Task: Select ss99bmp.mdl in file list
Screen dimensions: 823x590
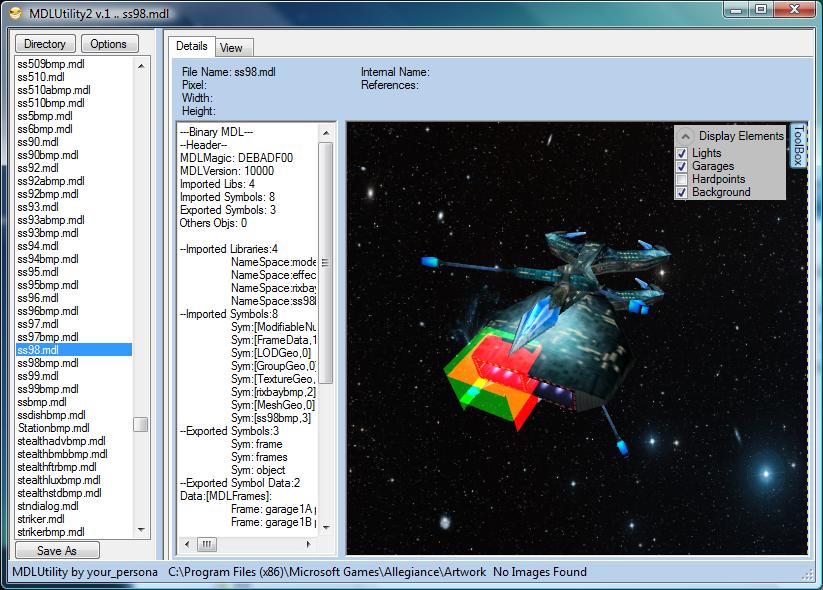Action: click(x=48, y=389)
